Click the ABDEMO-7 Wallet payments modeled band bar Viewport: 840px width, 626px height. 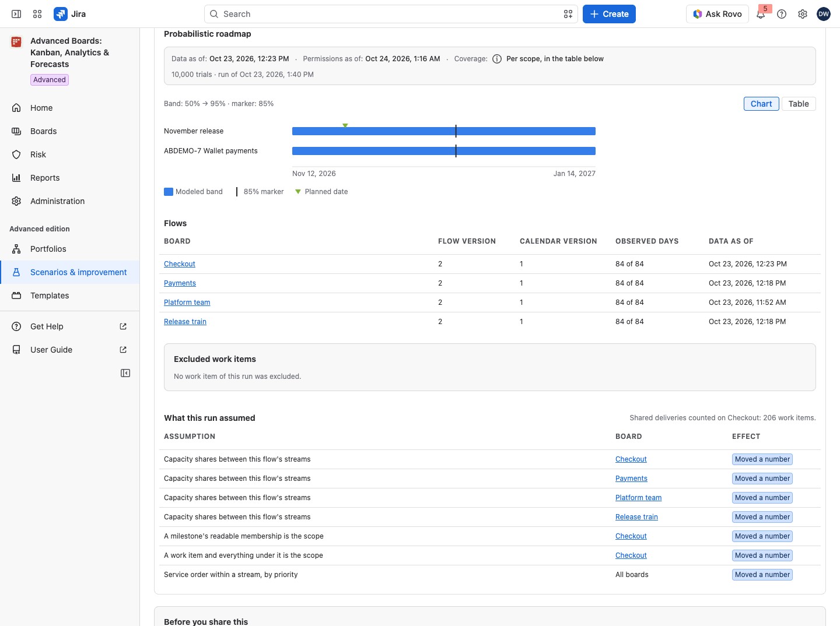tap(444, 151)
